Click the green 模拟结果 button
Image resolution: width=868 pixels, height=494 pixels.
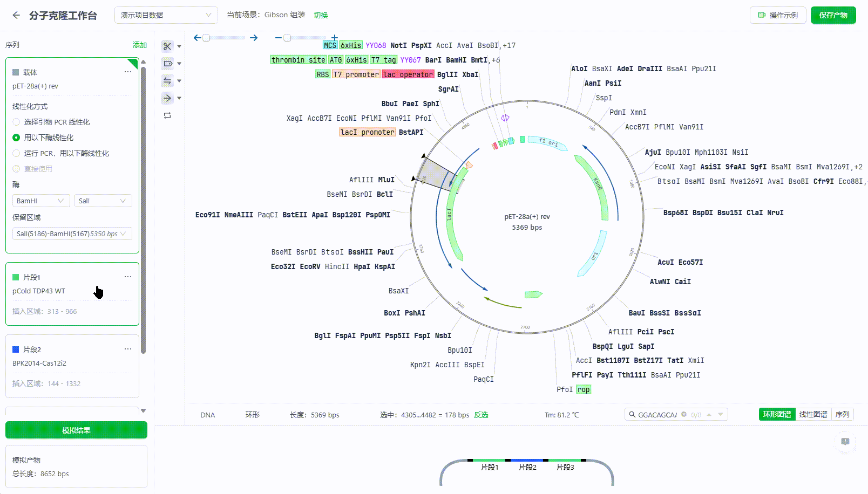(76, 430)
